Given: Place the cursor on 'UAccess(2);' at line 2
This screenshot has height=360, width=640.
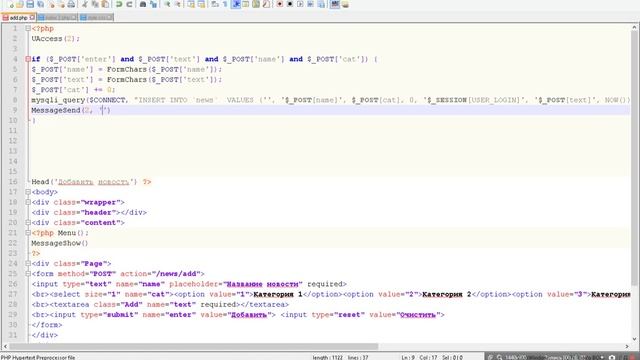Looking at the screenshot, I should coord(56,39).
